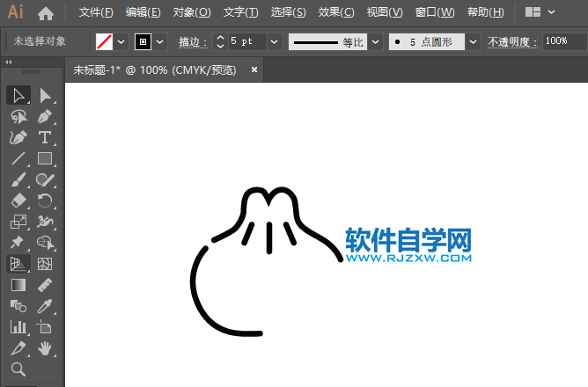Select the Puppet Warp pin tool
The height and width of the screenshot is (387, 588).
(18, 243)
